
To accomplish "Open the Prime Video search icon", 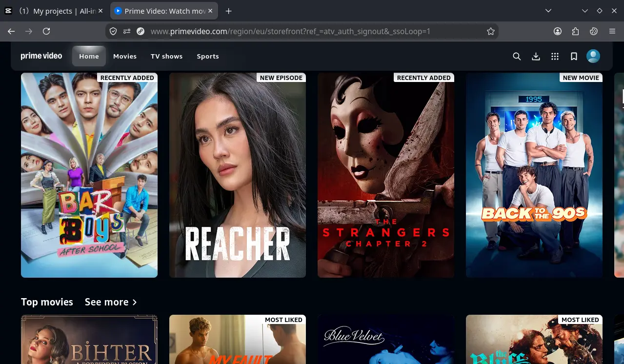I will [517, 56].
